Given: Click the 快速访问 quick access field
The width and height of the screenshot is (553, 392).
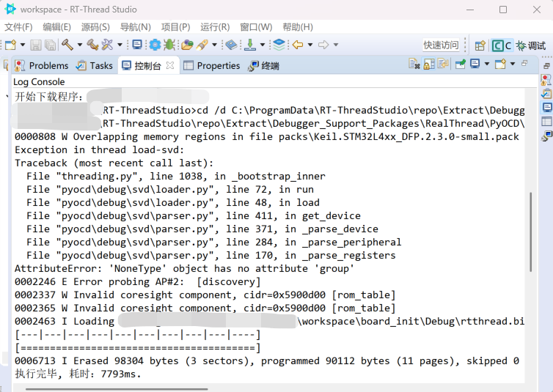Looking at the screenshot, I should 441,45.
